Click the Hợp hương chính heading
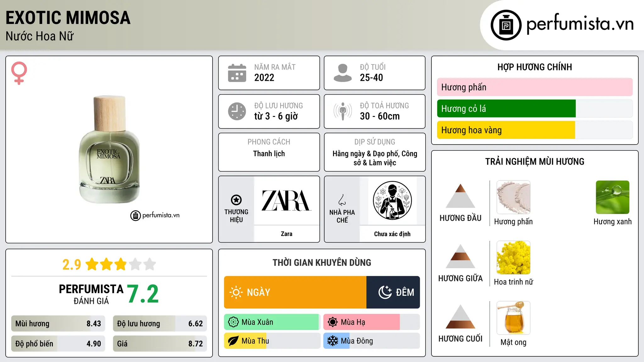The image size is (644, 362). point(535,67)
